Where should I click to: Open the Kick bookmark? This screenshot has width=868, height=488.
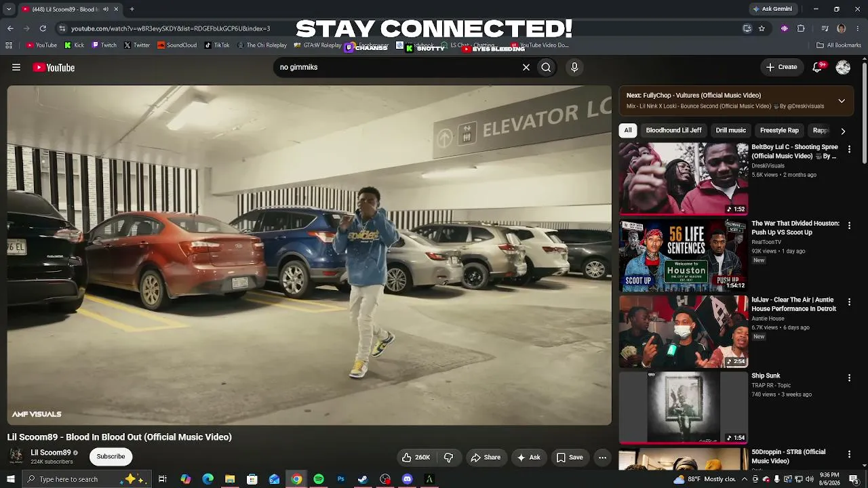point(75,45)
